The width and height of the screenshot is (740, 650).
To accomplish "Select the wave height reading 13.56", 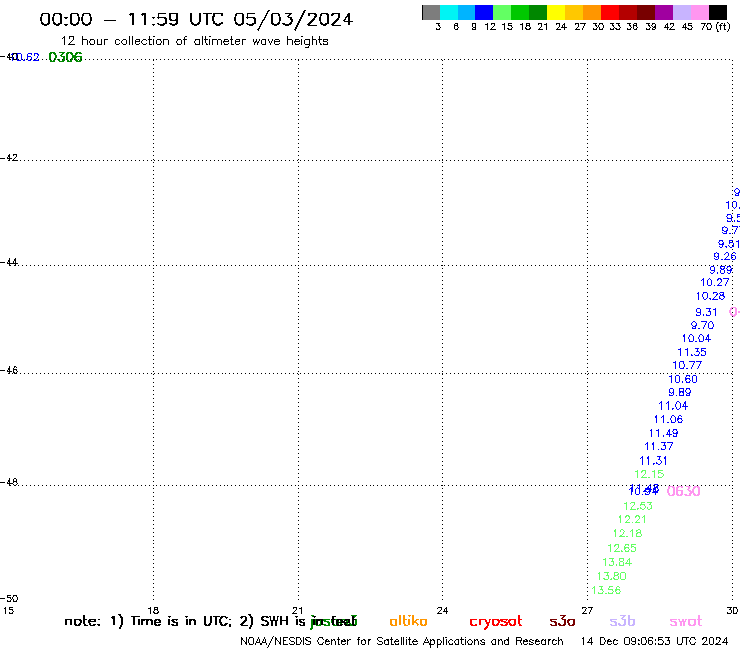I will click(606, 591).
